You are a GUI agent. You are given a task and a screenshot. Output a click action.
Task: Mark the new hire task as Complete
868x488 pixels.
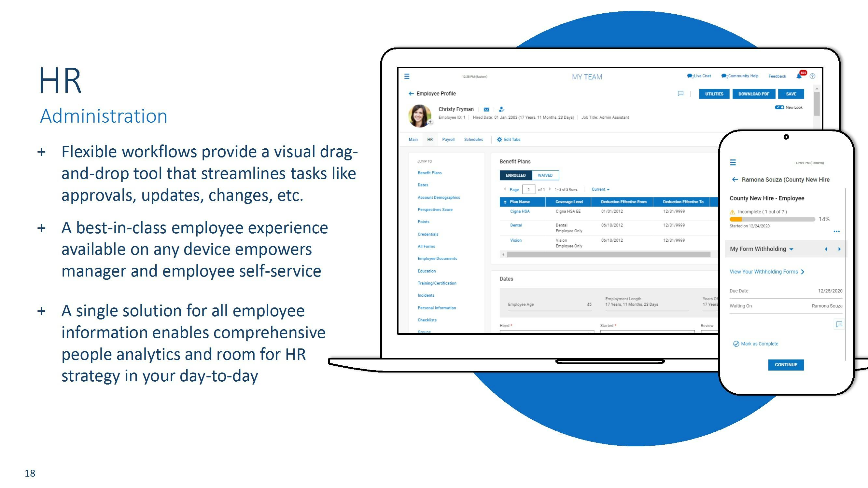tap(756, 344)
